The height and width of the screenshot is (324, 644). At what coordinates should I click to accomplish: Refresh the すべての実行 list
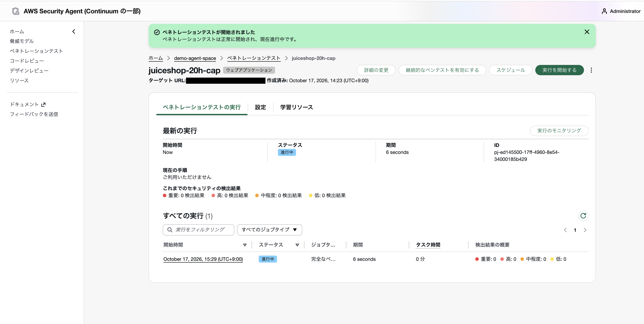point(583,216)
